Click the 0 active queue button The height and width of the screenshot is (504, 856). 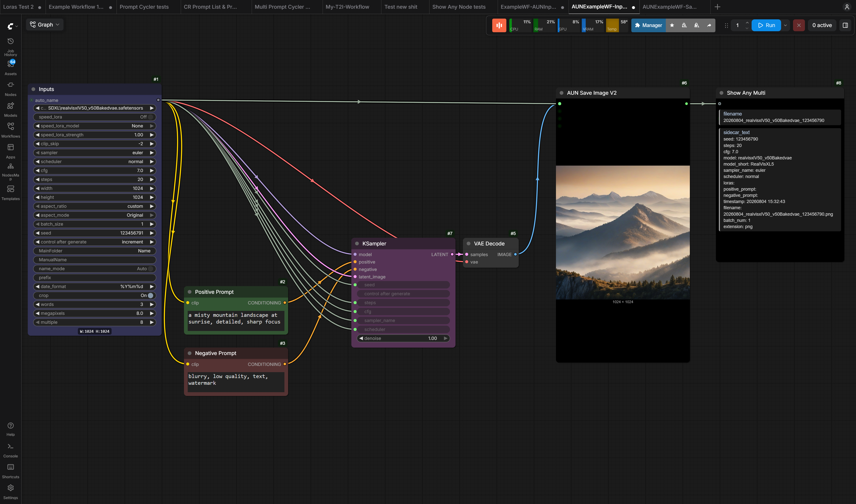point(822,25)
